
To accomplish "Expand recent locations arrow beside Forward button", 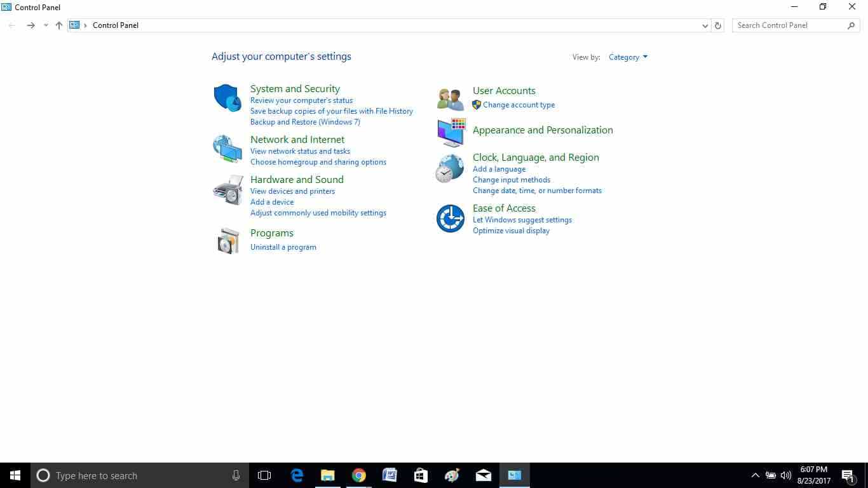I will [46, 25].
